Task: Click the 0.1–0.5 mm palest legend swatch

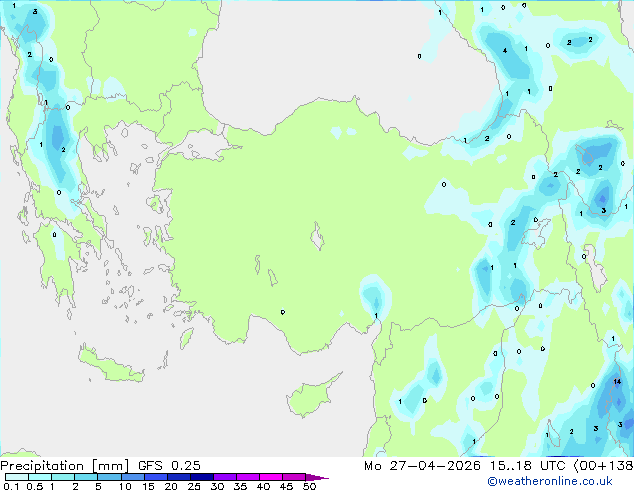Action: pos(17,477)
